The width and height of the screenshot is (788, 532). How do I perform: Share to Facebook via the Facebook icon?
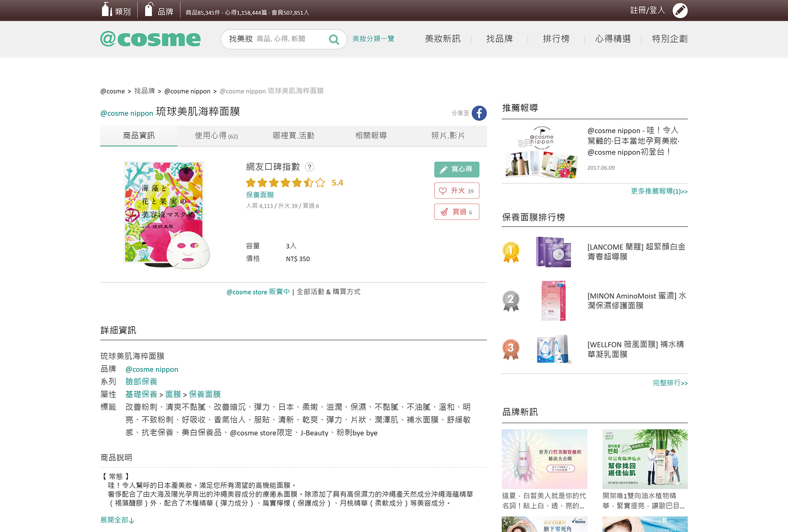pos(479,113)
